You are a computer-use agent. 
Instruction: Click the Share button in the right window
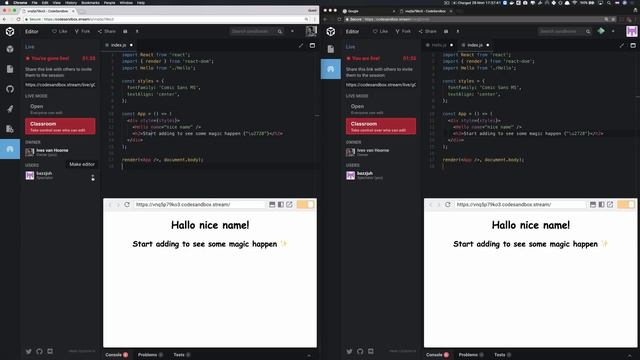pos(428,31)
